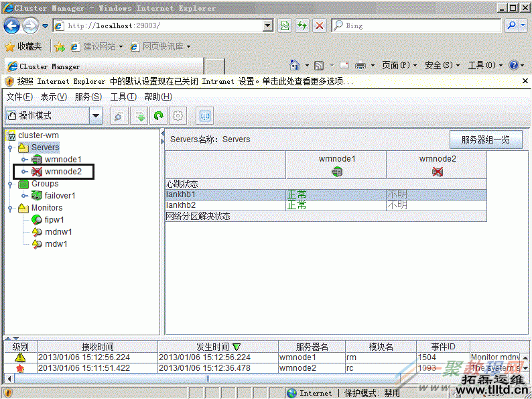Click the Home page icon
Screen dimensions: 532x399
click(295, 65)
